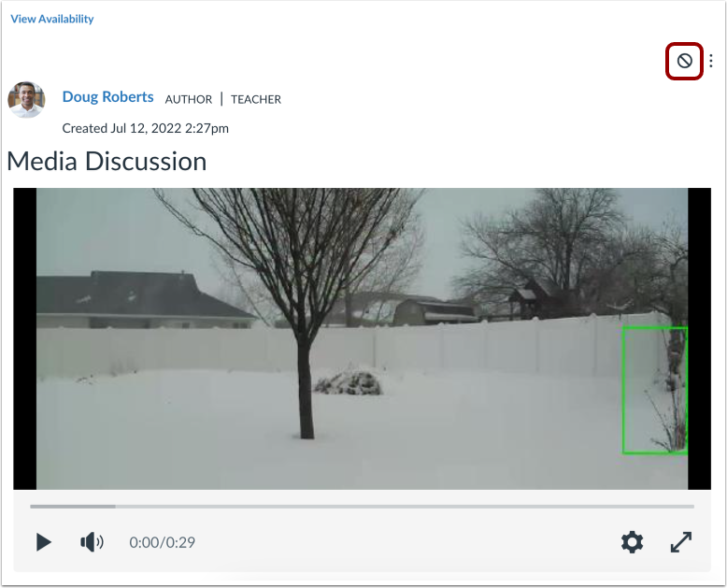Click the Created Jul 12, 2022 2:27pm text
The height and width of the screenshot is (588, 727).
point(145,128)
